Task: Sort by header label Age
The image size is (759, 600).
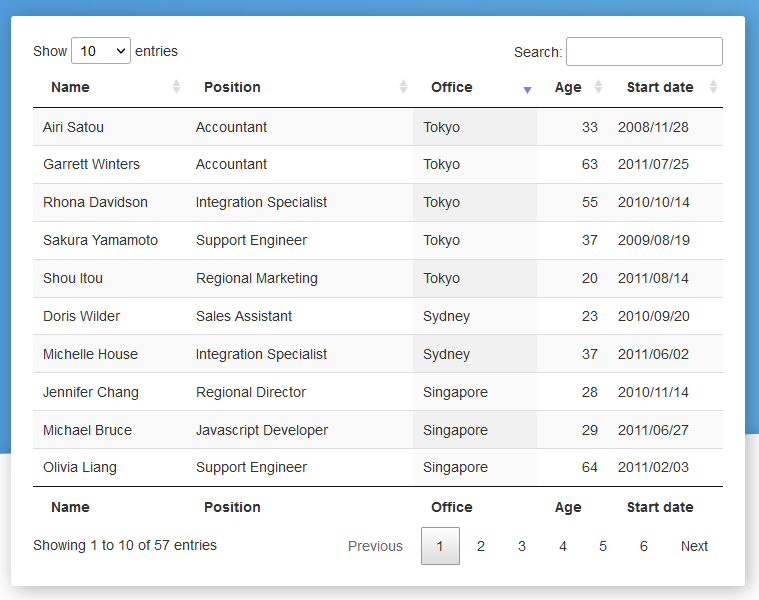Action: (568, 87)
